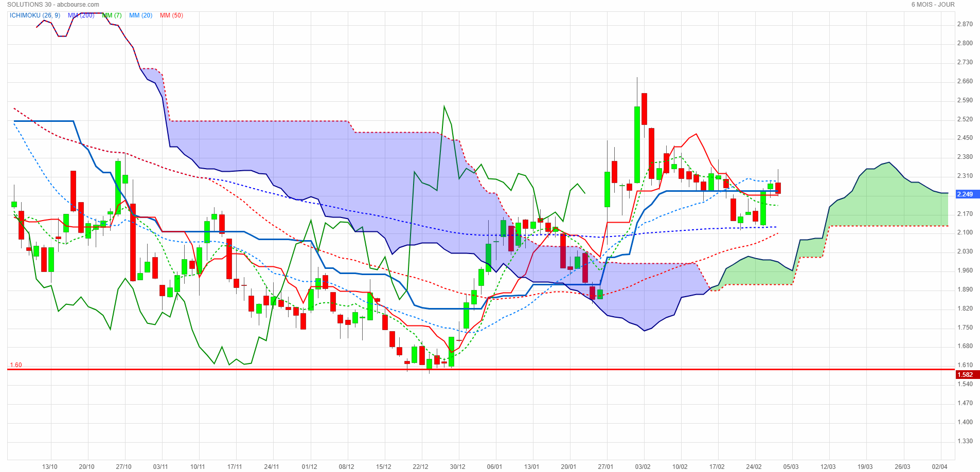980x472 pixels.
Task: Click the 2.520 price axis label
Action: [965, 119]
